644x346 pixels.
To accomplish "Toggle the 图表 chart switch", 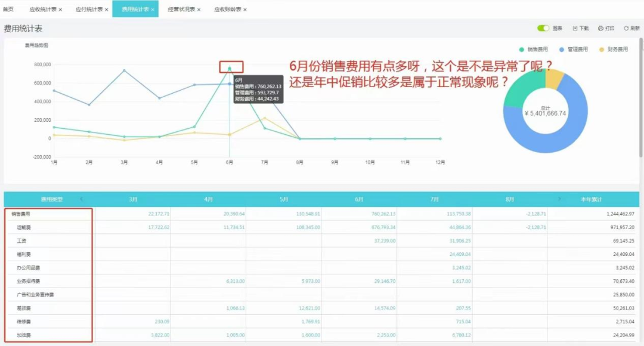I will coord(543,28).
